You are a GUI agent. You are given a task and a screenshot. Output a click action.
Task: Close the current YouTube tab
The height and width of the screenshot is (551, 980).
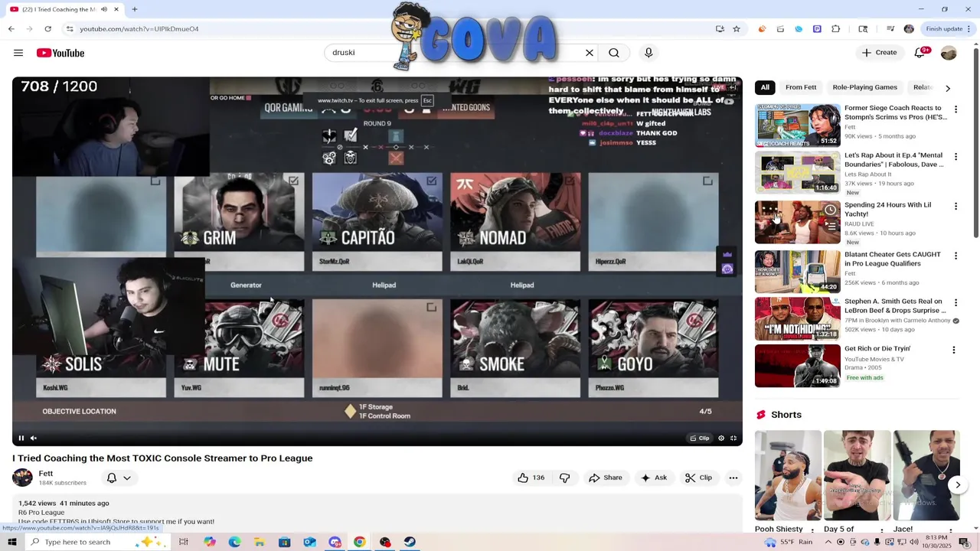(116, 9)
